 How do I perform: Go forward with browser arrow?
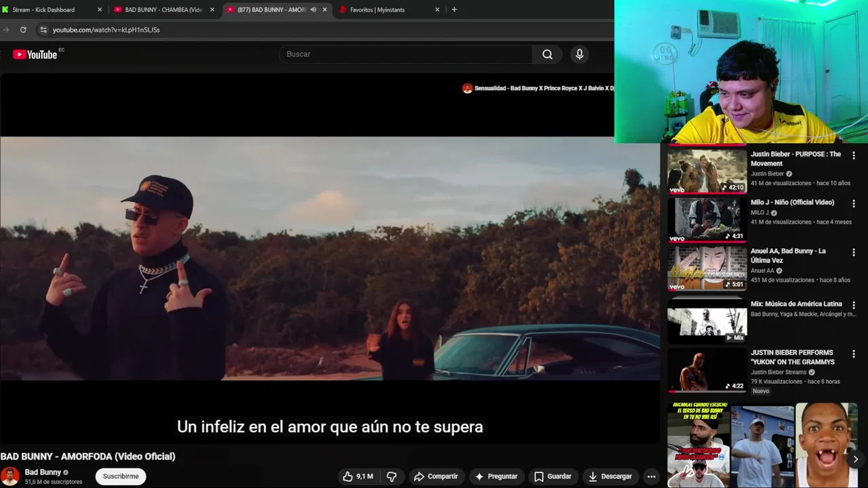pos(6,30)
